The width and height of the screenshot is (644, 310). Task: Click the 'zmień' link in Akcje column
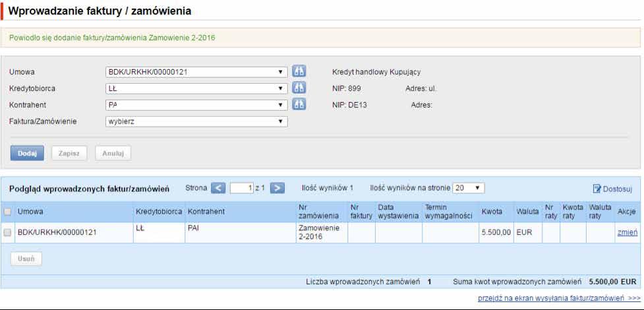(x=627, y=233)
